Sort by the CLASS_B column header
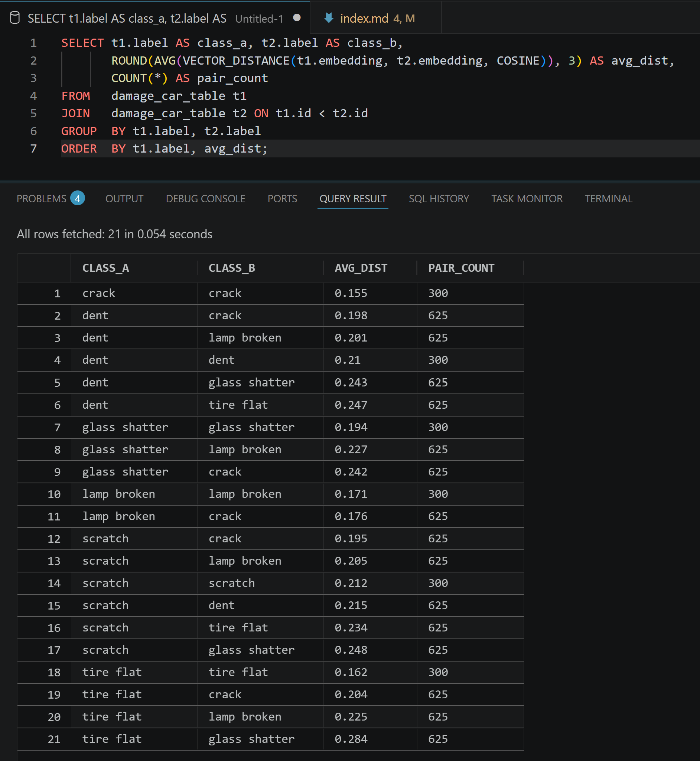This screenshot has height=761, width=700. pyautogui.click(x=232, y=268)
